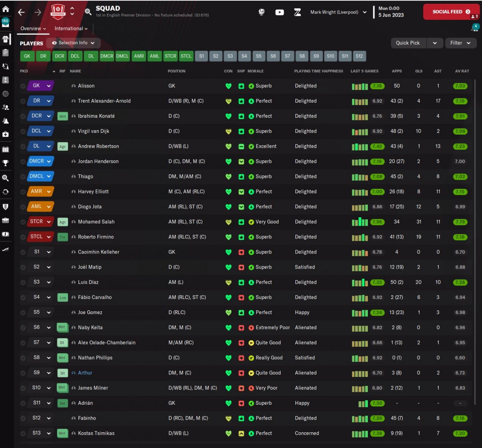Click the Mon 0:00 5 Jun 2023 date display

(391, 12)
